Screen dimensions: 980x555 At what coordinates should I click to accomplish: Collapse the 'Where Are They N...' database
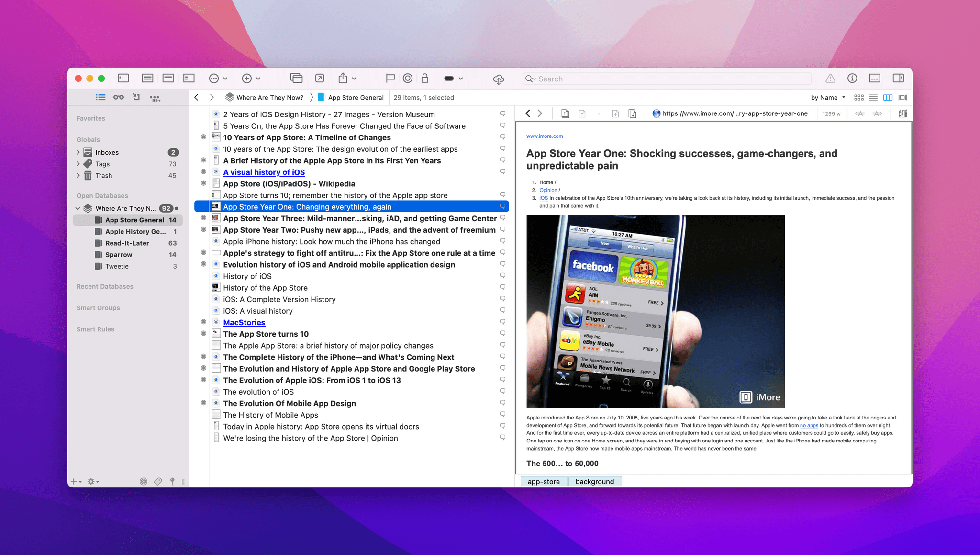click(78, 208)
